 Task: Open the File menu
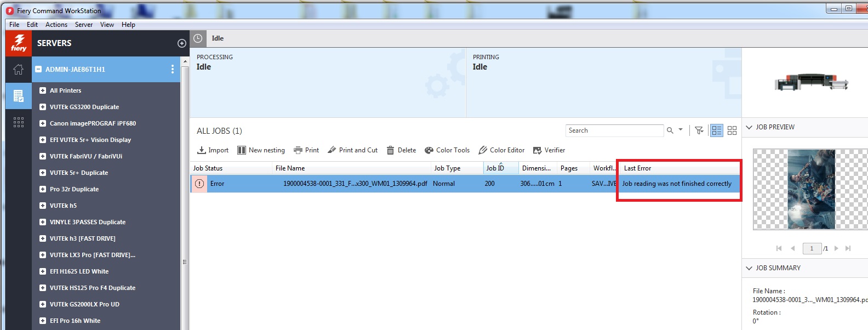[x=14, y=25]
